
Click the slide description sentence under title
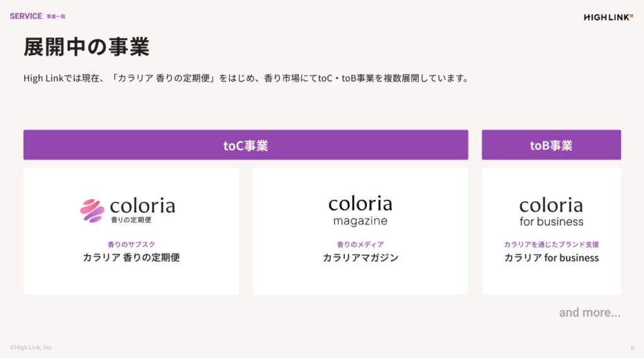tap(246, 79)
